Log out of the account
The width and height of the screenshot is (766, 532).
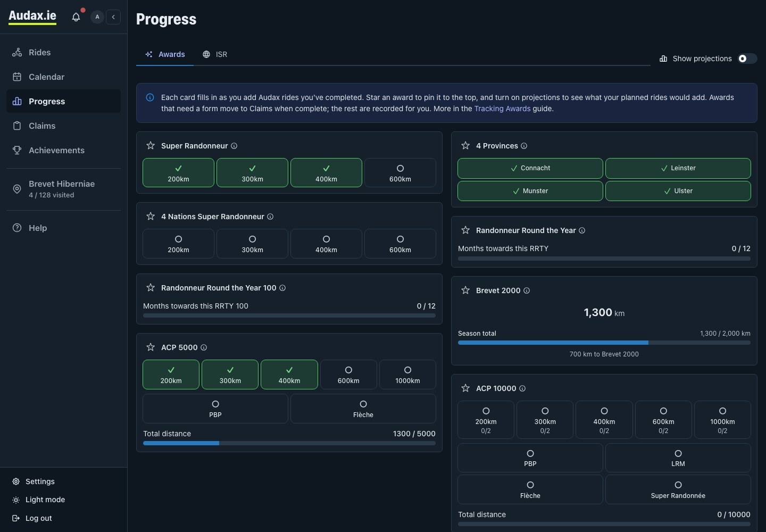64,518
